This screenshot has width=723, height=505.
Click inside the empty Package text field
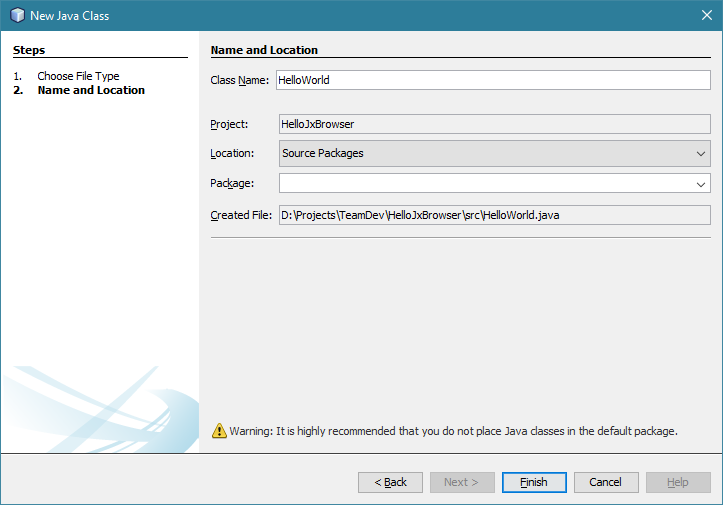coord(485,184)
